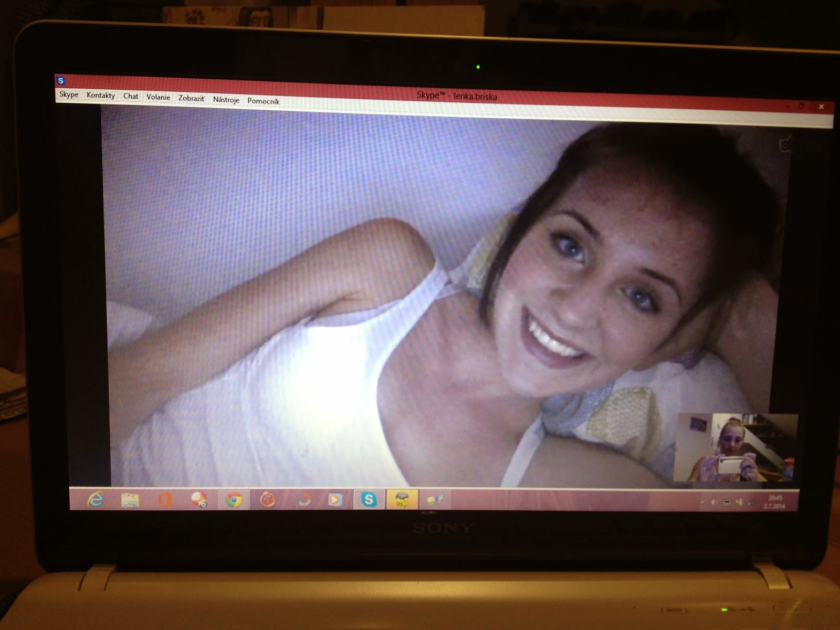Image resolution: width=840 pixels, height=630 pixels.
Task: Open the colorful flag taskbar icon
Action: 435,500
